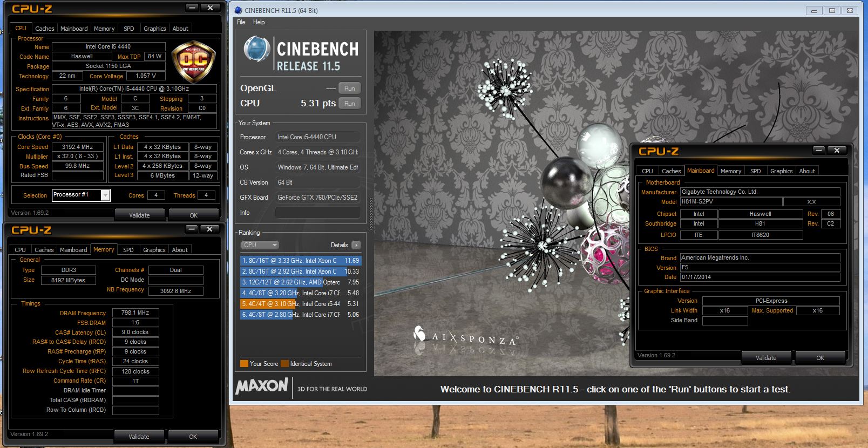Viewport: 868px width, 448px height.
Task: Click the DRAM Frequency 798.1 MHz value
Action: 135,313
